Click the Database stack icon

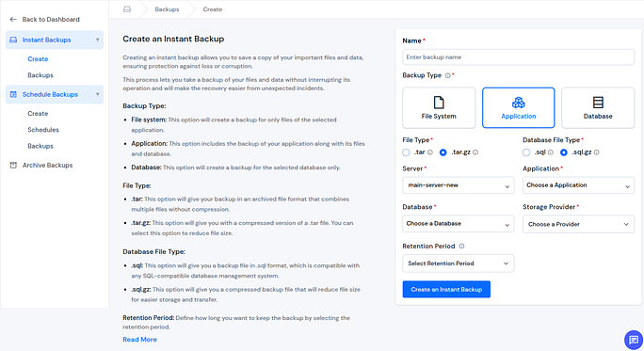point(598,103)
